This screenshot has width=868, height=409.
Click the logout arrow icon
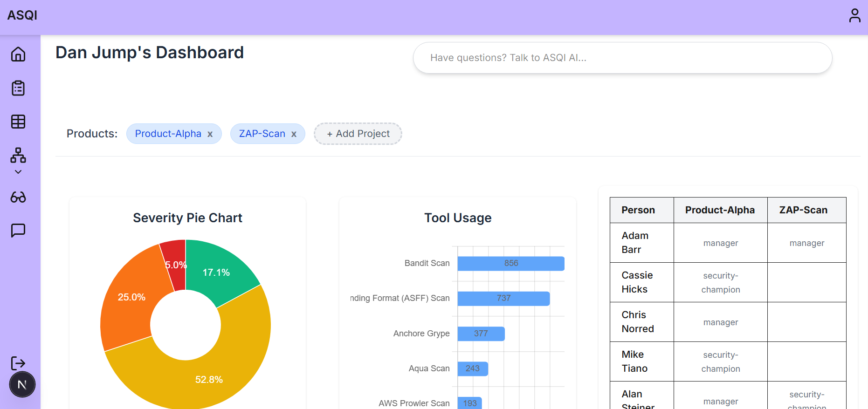(18, 363)
